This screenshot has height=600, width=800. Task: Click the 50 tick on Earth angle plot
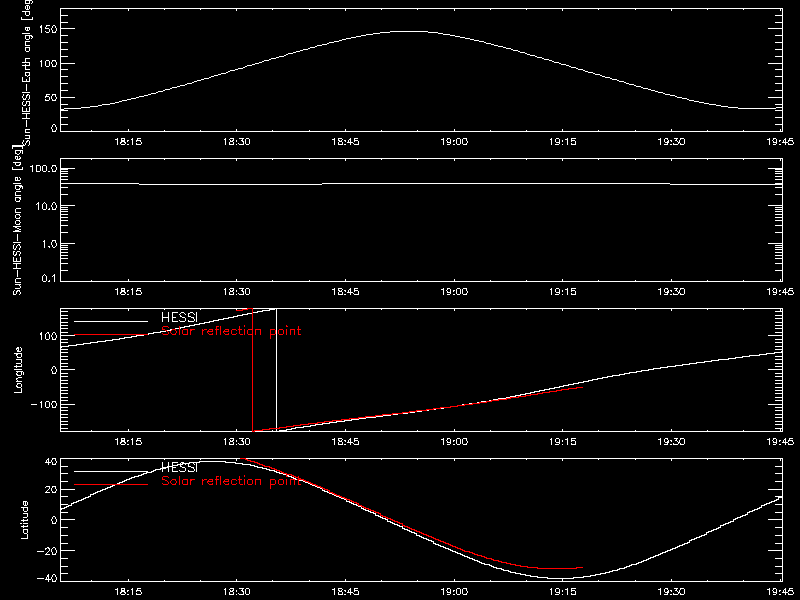(51, 97)
